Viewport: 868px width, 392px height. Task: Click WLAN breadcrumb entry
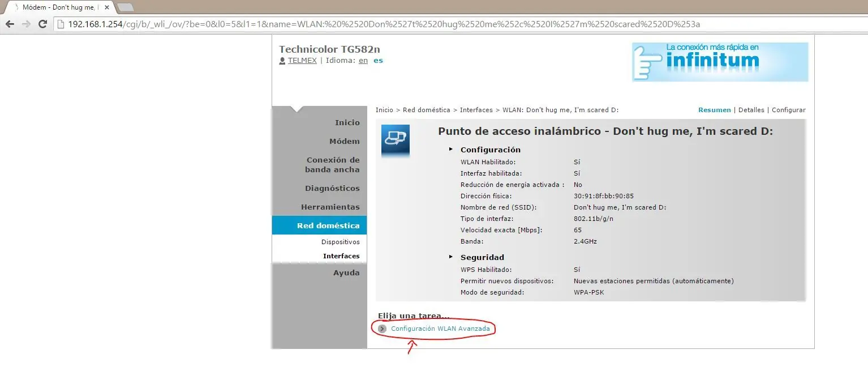(561, 110)
